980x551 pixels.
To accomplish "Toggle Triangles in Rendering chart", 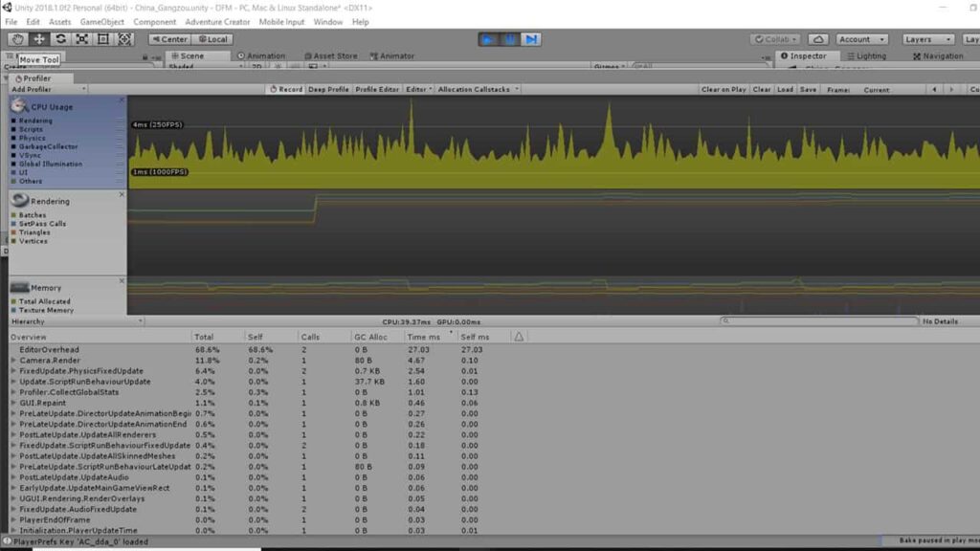I will pyautogui.click(x=13, y=232).
